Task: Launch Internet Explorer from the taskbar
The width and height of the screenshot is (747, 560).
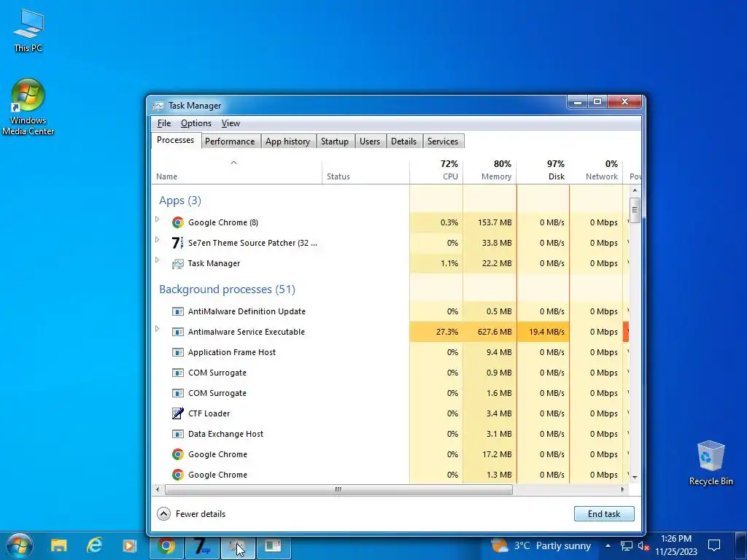Action: coord(94,545)
